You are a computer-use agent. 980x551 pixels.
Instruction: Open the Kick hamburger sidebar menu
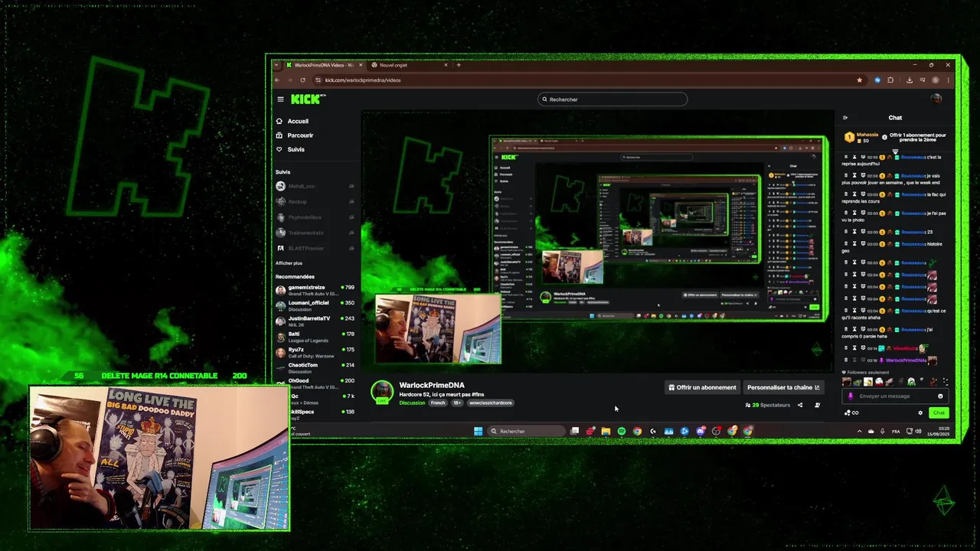[280, 99]
